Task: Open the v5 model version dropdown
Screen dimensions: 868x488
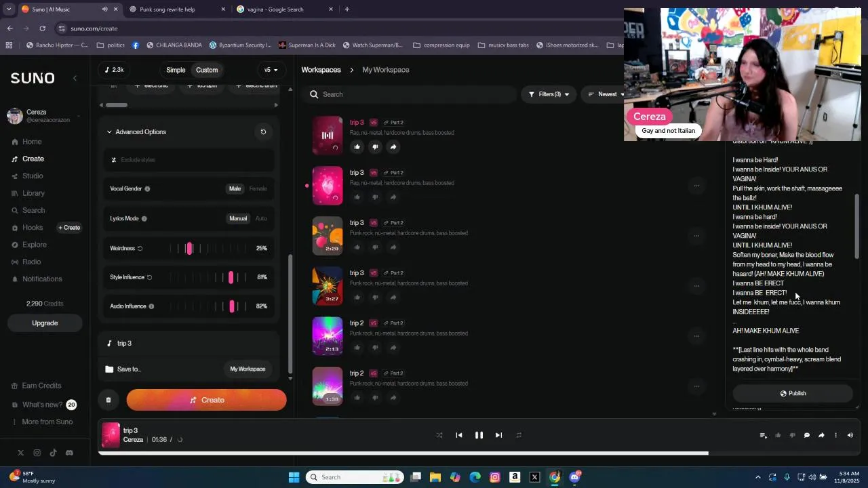Action: tap(271, 70)
